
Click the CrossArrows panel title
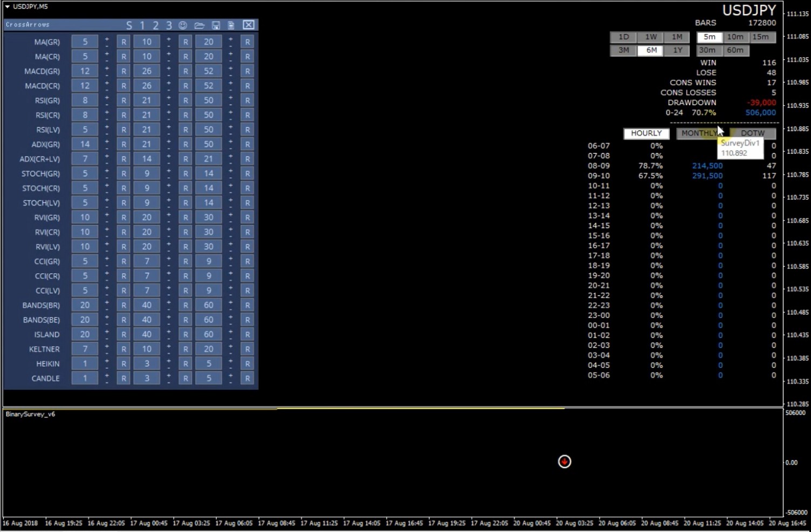pyautogui.click(x=28, y=25)
